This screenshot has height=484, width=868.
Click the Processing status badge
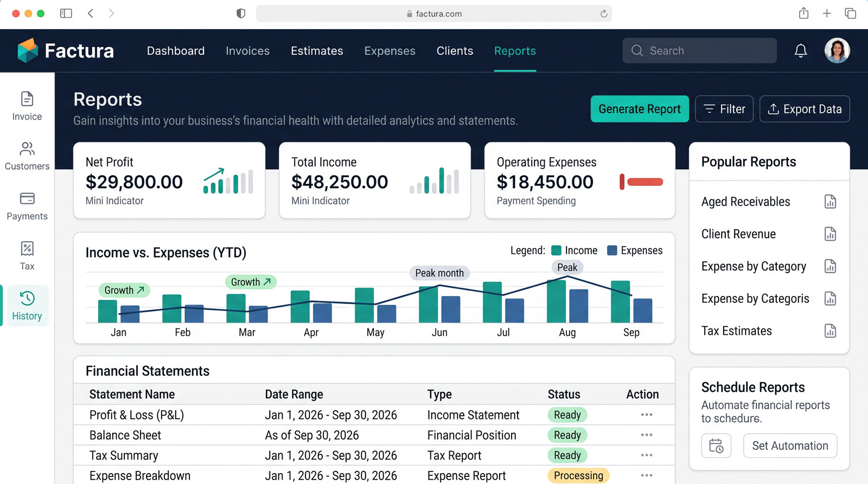tap(578, 476)
